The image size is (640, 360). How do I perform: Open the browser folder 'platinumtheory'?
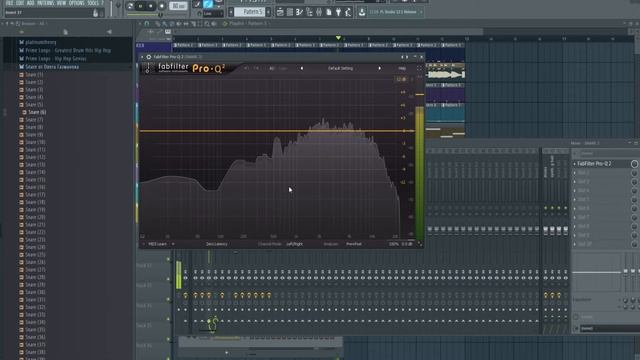pyautogui.click(x=41, y=42)
